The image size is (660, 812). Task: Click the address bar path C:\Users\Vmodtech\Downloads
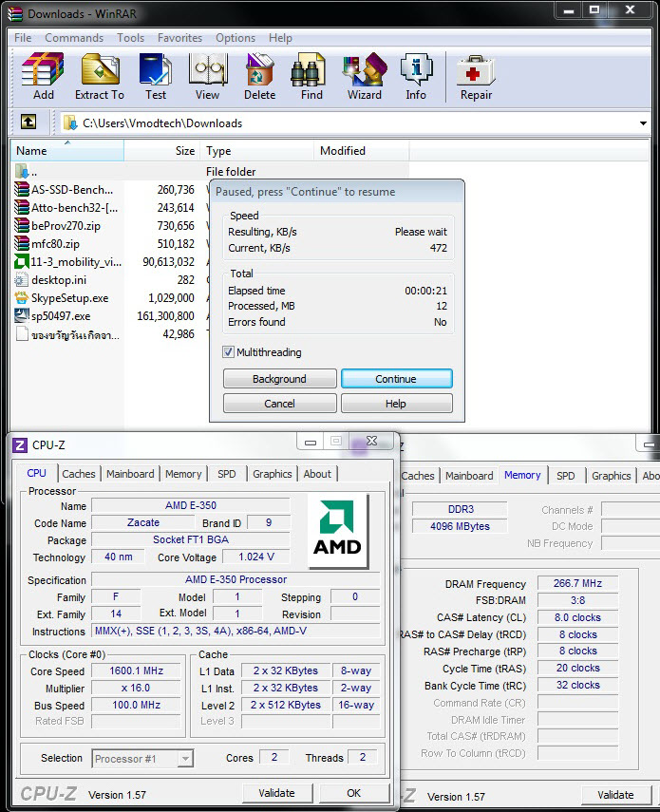point(162,123)
